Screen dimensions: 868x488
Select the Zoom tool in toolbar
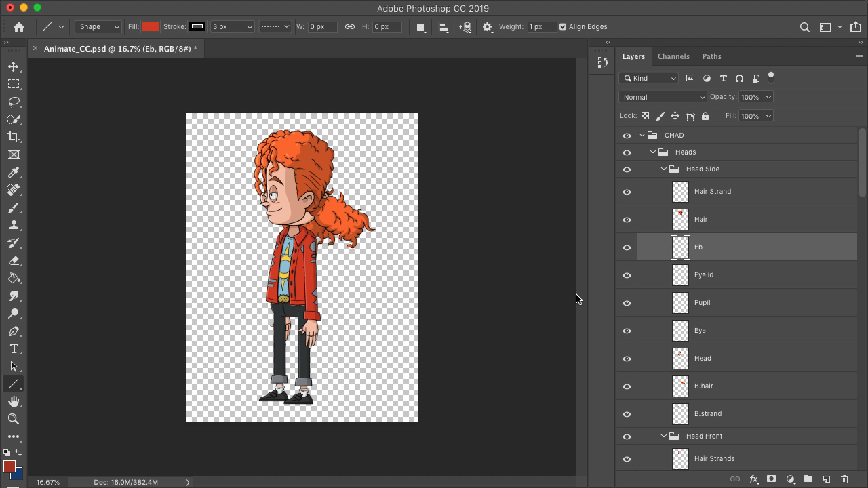14,419
